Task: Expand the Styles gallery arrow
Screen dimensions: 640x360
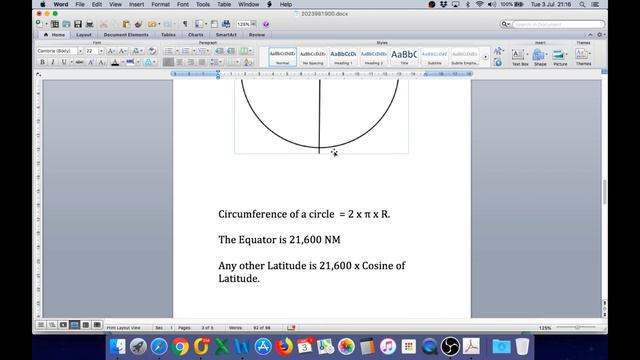Action: [485, 57]
